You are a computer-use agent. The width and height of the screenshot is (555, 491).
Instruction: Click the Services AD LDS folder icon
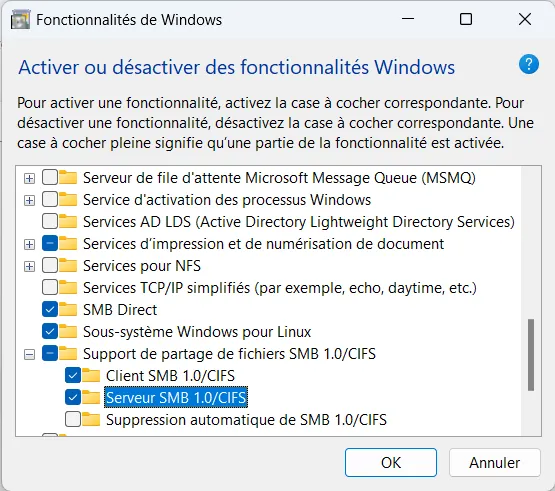(x=68, y=222)
